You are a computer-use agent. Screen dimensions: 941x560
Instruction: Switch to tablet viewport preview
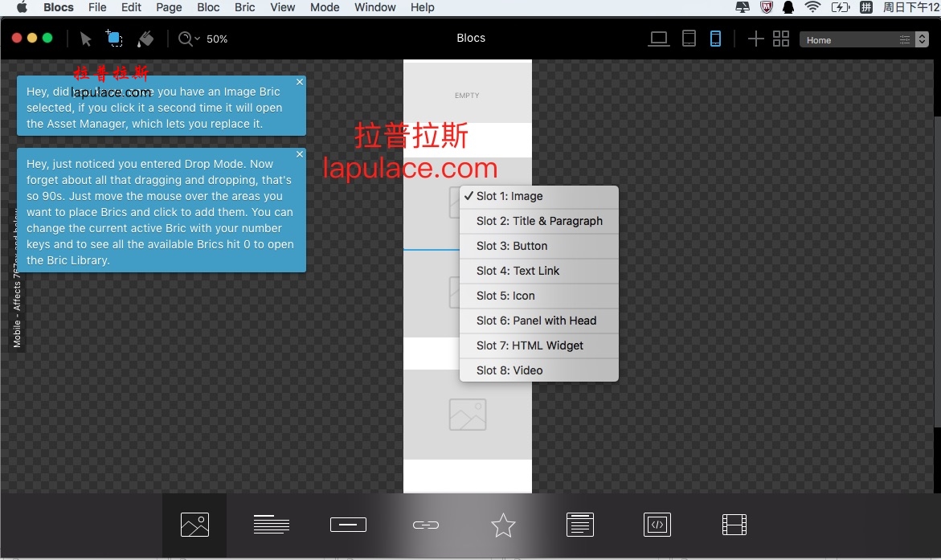tap(689, 39)
